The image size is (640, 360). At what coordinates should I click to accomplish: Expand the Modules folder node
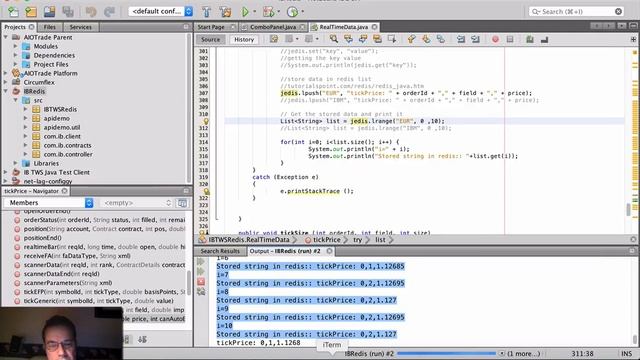16,46
